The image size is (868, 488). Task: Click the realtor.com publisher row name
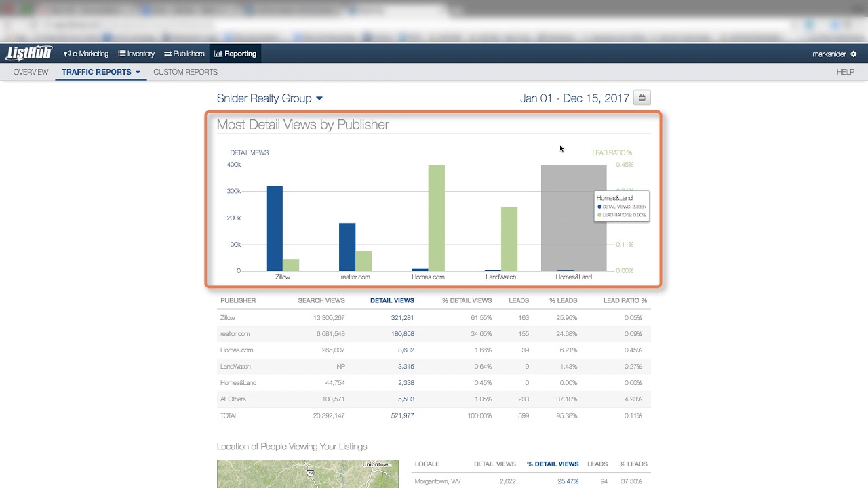(x=235, y=334)
